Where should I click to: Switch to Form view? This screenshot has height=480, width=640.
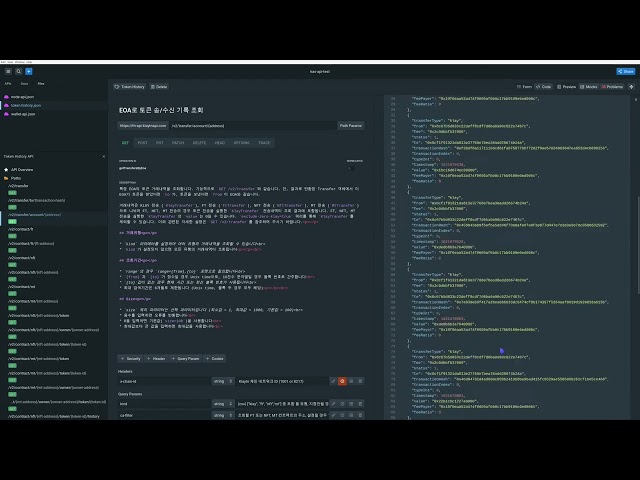tap(524, 87)
